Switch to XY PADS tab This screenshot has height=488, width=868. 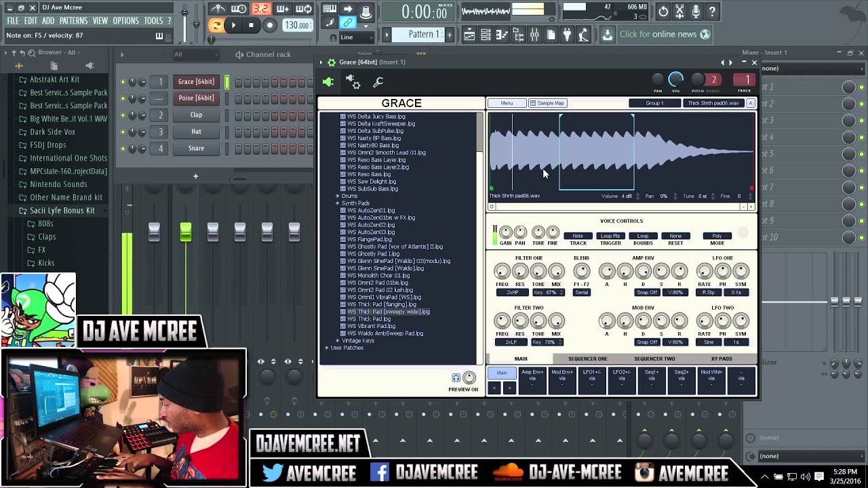pos(722,359)
